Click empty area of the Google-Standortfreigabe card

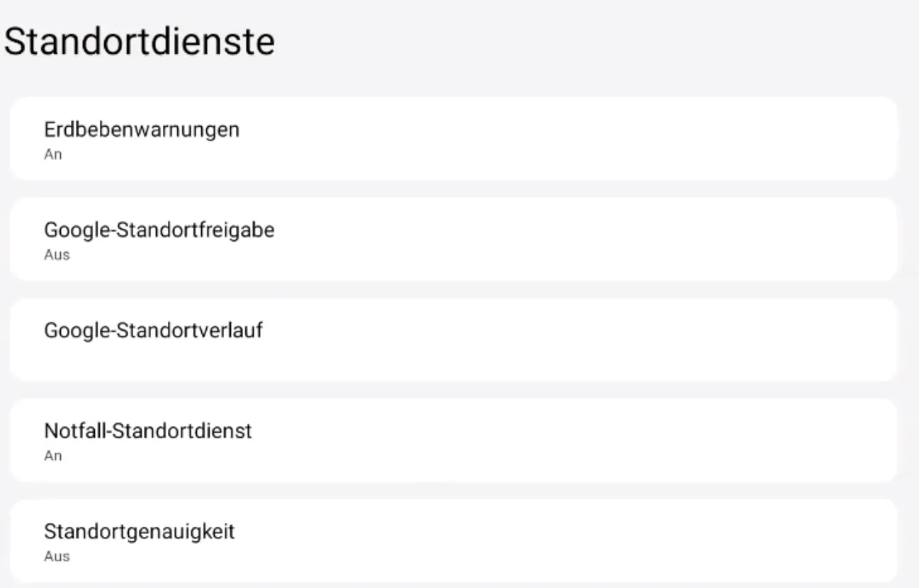tap(638, 239)
